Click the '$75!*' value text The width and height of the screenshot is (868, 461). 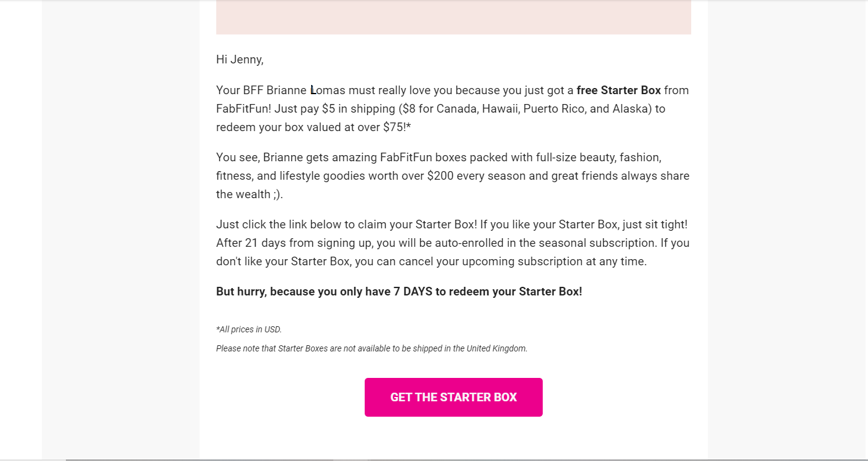coord(397,127)
